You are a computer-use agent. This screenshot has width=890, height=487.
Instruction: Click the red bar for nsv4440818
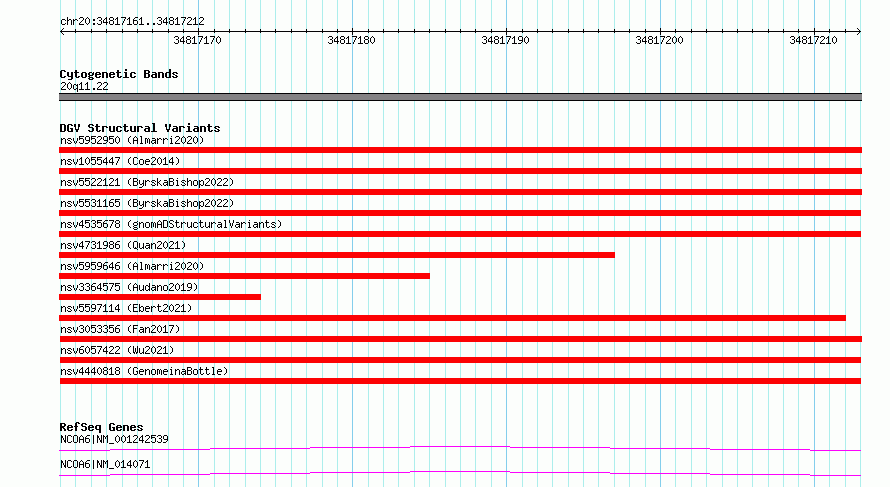point(460,381)
